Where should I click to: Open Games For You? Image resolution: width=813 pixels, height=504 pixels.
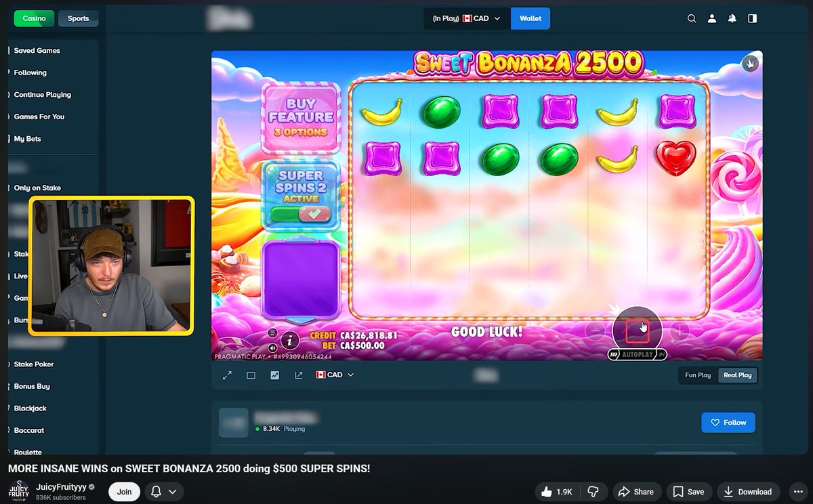coord(39,117)
